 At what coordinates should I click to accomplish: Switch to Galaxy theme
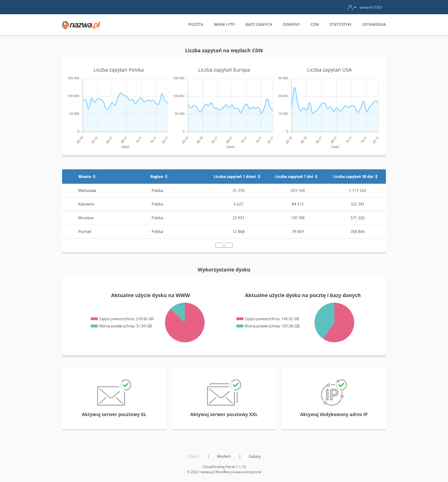(255, 456)
